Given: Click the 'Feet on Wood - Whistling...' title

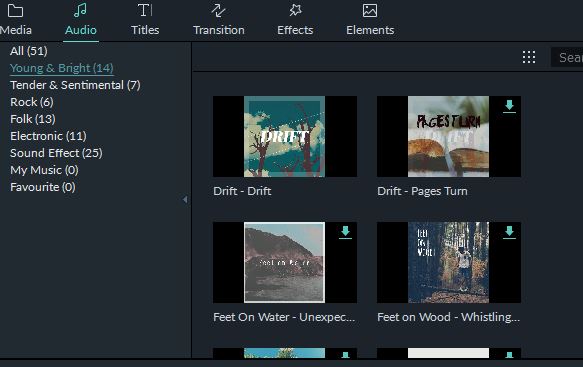Looking at the screenshot, I should tap(448, 317).
